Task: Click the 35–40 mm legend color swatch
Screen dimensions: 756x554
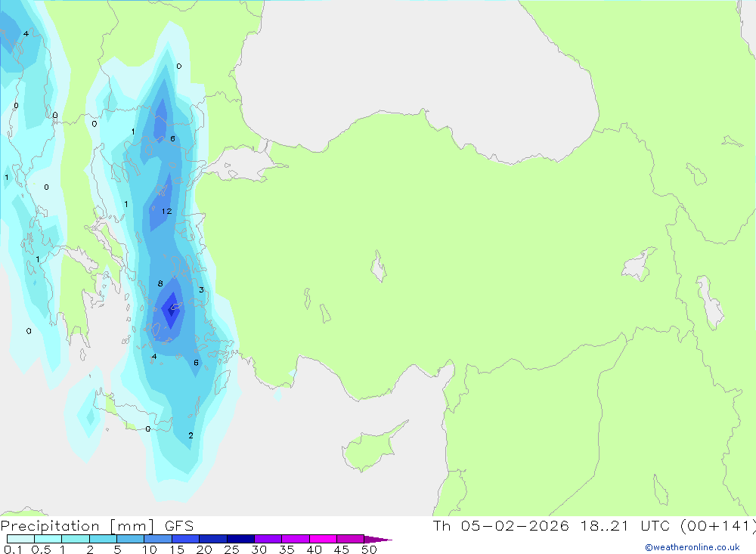Action: coord(296,539)
